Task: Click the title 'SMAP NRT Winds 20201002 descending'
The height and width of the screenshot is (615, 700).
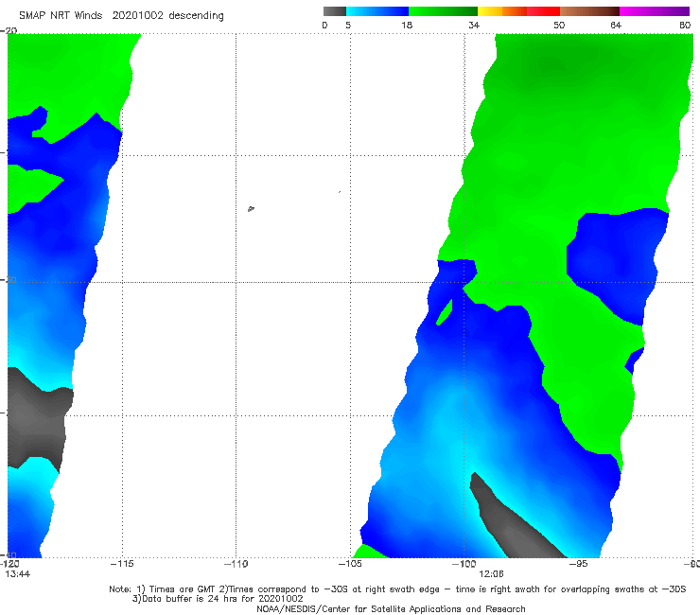Action: click(121, 15)
